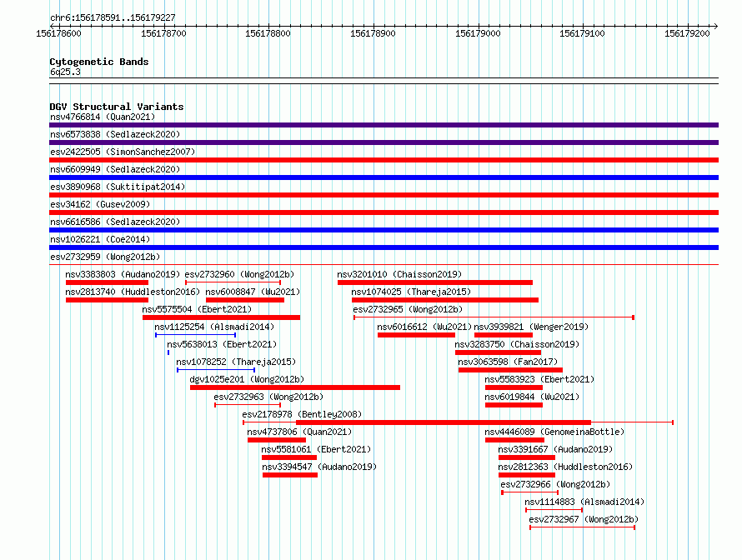Click the nsv4766814 (Quan2021) variant label
This screenshot has width=742, height=560.
pos(103,117)
